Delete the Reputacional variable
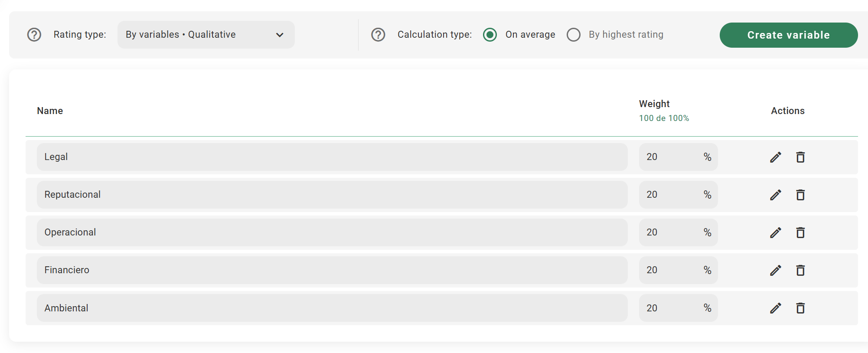The width and height of the screenshot is (868, 353). 800,195
